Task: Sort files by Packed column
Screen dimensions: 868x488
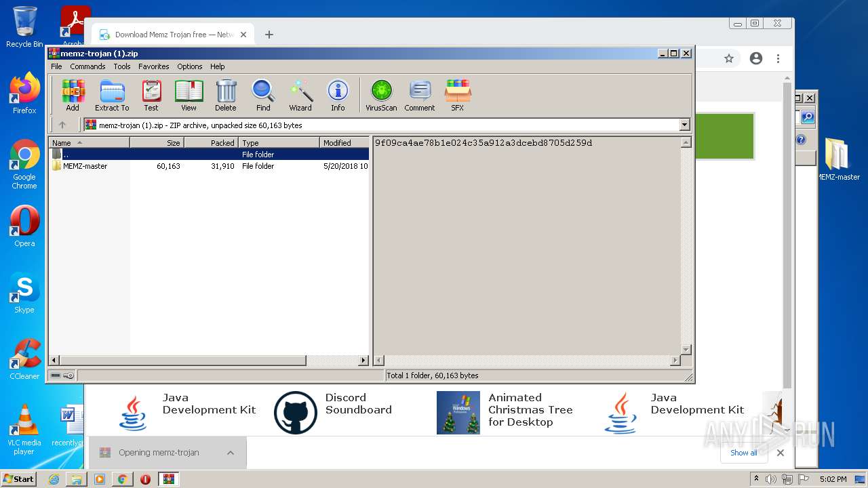Action: coord(212,143)
